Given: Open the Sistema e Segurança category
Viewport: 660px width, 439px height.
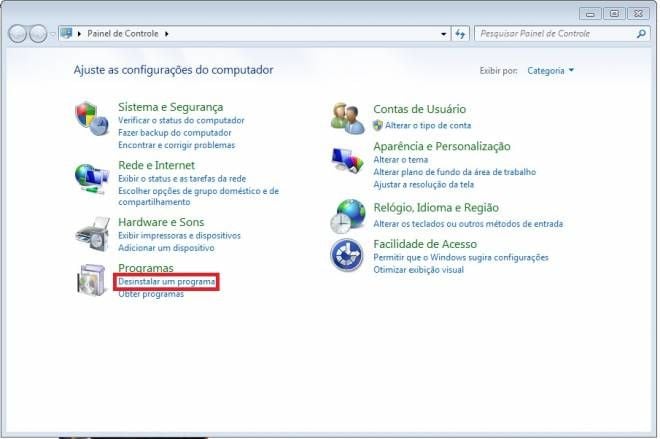Looking at the screenshot, I should tap(170, 107).
